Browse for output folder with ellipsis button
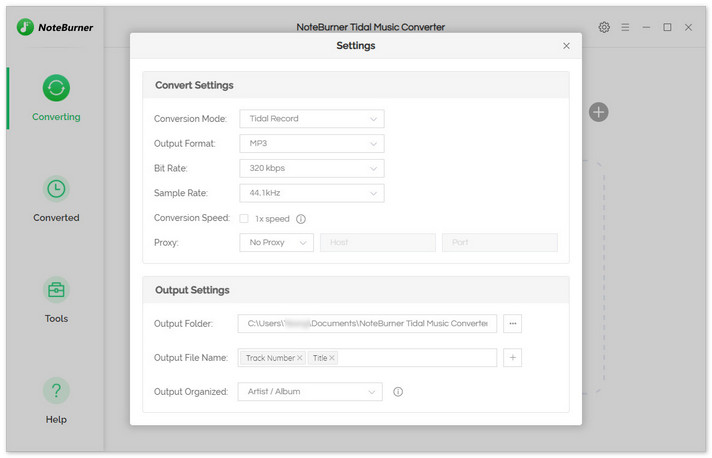This screenshot has height=458, width=712. pos(513,324)
